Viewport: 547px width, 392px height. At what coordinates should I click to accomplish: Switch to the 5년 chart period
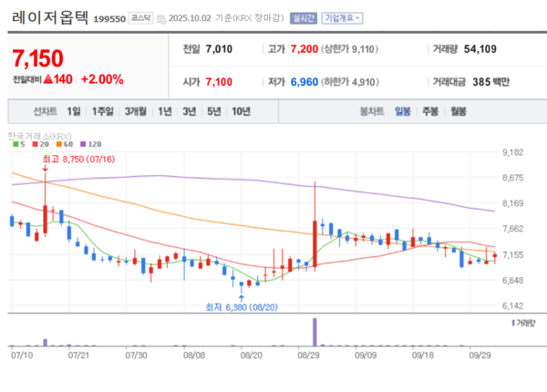click(x=213, y=111)
